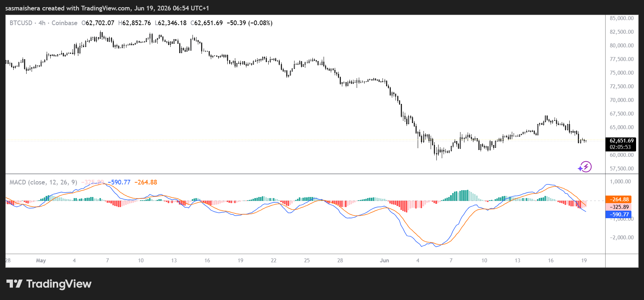Screen dimensions: 644x300
Task: Click the 85,000.00 price axis label
Action: [622, 18]
